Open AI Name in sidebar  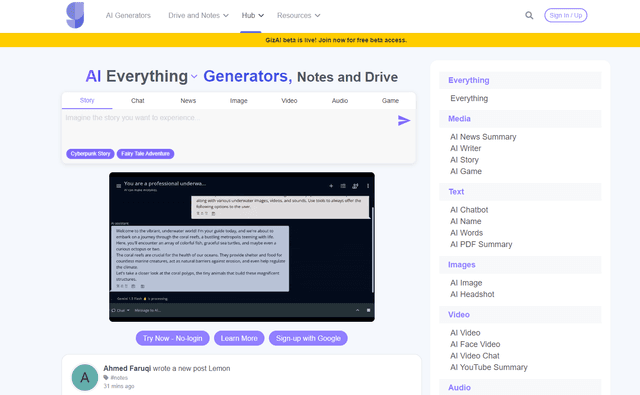(x=466, y=221)
